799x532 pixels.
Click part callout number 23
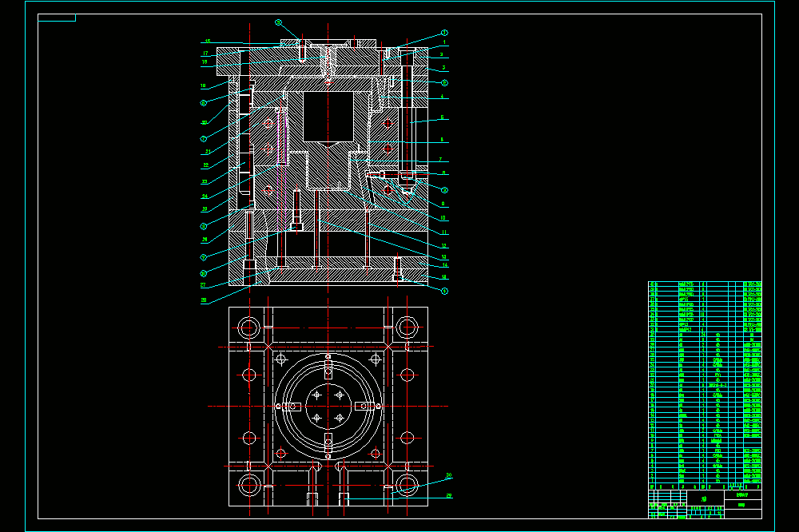205,181
